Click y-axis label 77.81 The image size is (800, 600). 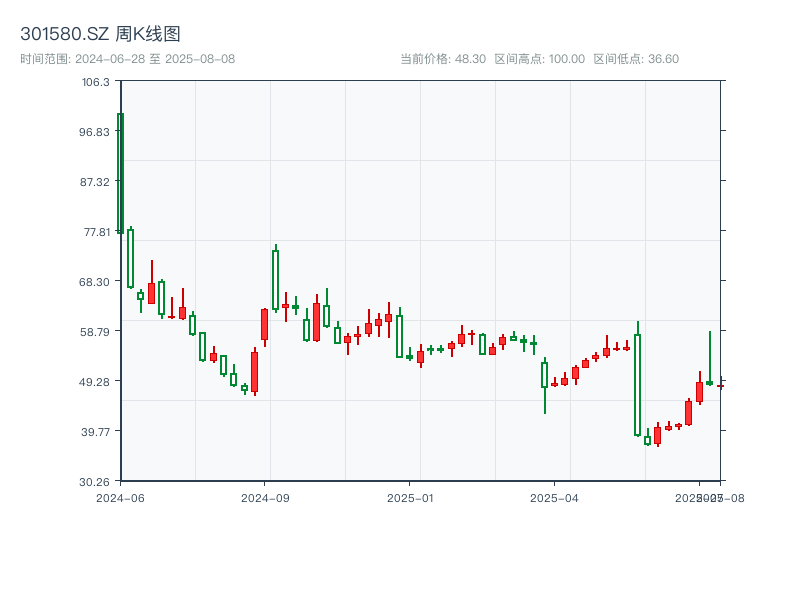[x=96, y=232]
